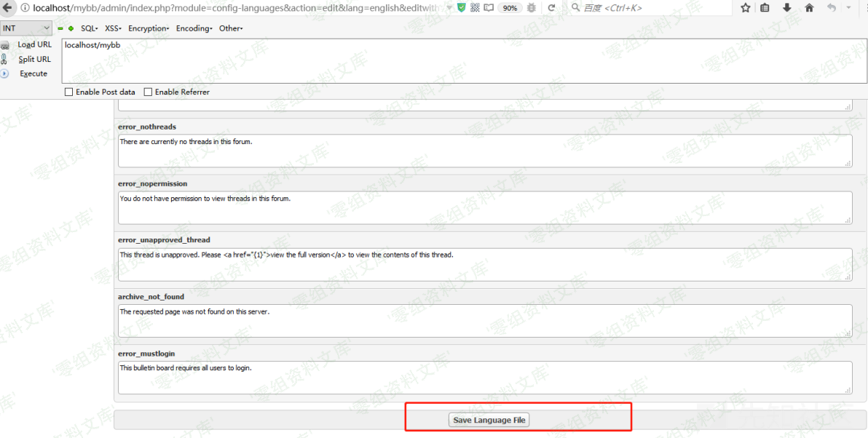
Task: Click the 90% zoom level indicator
Action: pos(510,8)
